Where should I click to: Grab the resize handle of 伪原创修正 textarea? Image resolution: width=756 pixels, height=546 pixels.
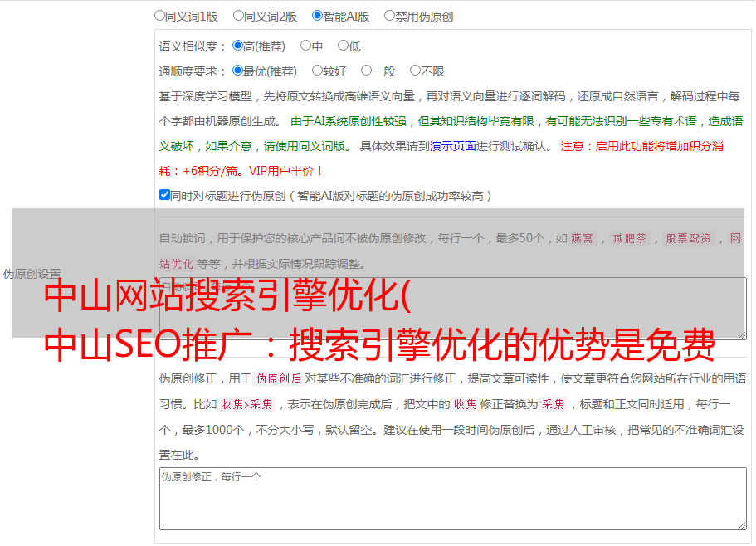pos(742,525)
